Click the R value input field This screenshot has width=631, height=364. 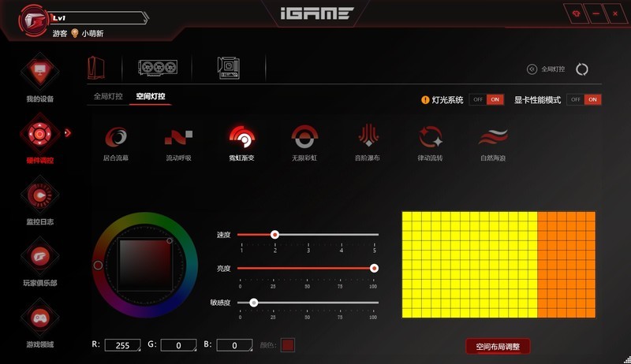tap(123, 345)
